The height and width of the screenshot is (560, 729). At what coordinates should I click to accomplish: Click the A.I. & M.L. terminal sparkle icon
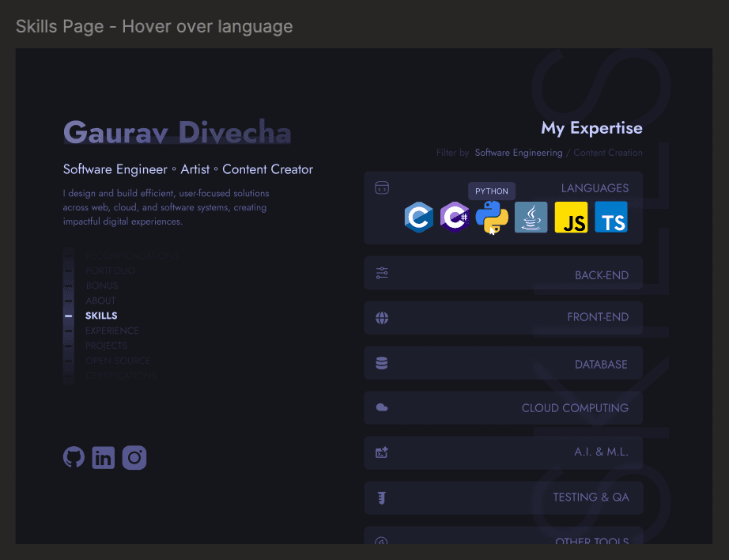(x=382, y=452)
